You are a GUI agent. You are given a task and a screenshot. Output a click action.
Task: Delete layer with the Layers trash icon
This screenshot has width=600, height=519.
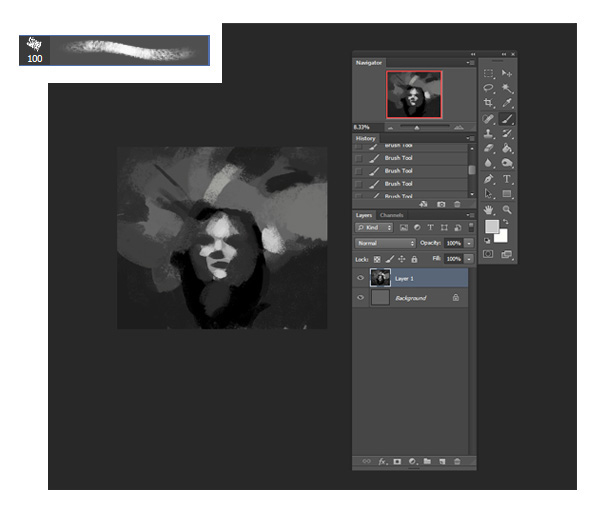457,462
